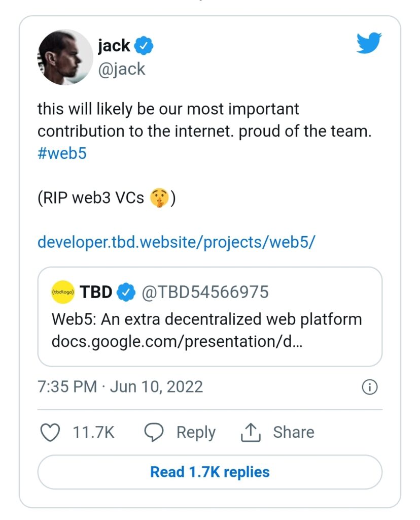
Task: Click the jack display name
Action: (x=114, y=46)
